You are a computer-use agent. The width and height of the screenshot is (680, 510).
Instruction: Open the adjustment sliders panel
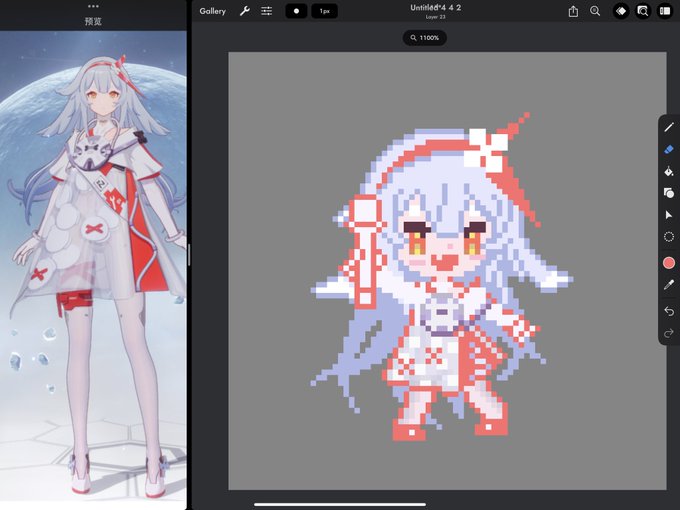click(x=267, y=11)
